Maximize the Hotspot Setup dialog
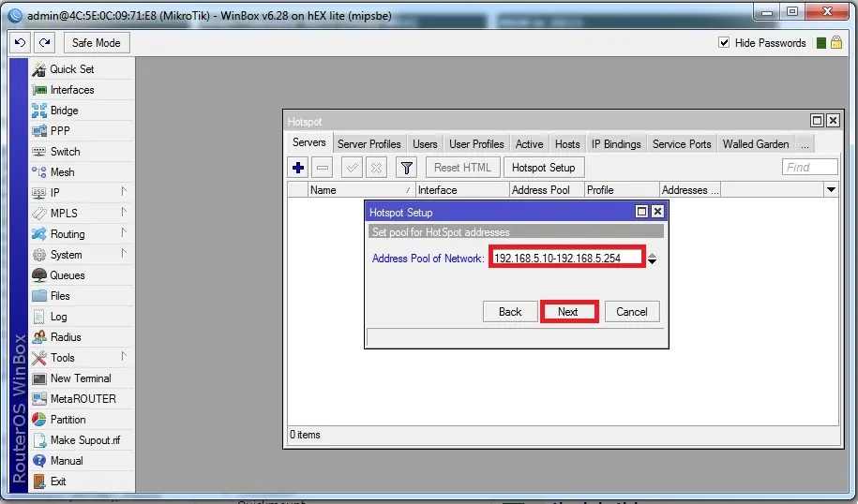 click(641, 212)
